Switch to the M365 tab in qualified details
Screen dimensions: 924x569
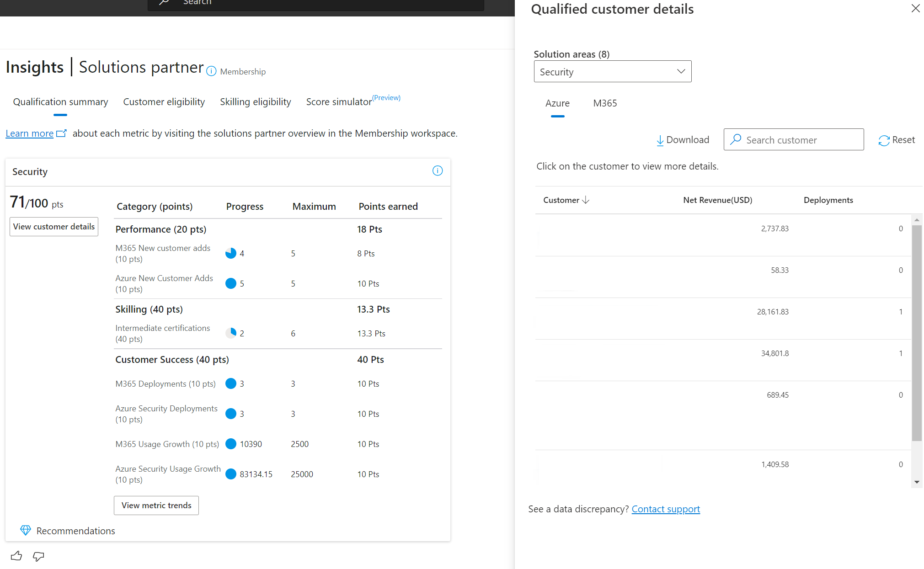[604, 103]
